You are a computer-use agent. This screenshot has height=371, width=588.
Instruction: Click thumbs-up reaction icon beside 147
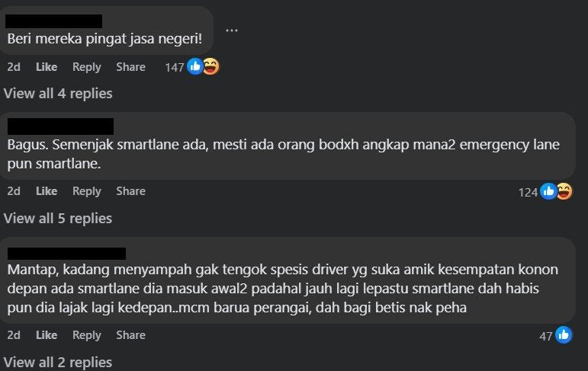coord(195,67)
